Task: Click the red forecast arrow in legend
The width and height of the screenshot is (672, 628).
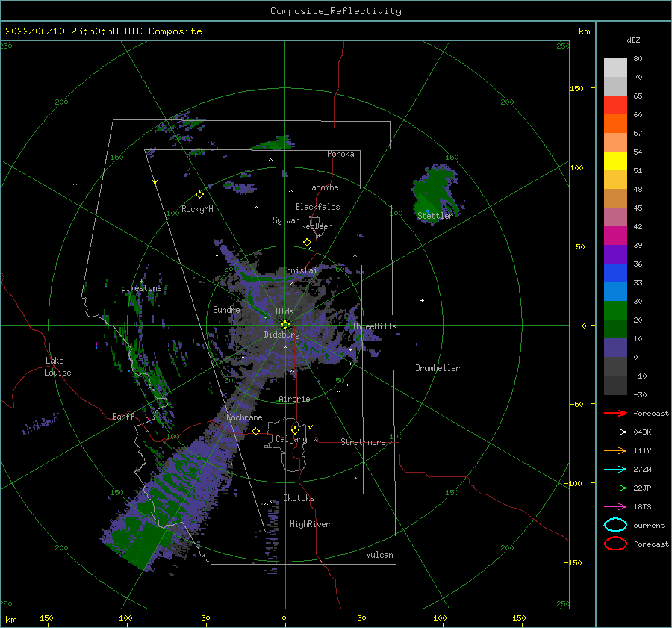Action: tap(615, 413)
